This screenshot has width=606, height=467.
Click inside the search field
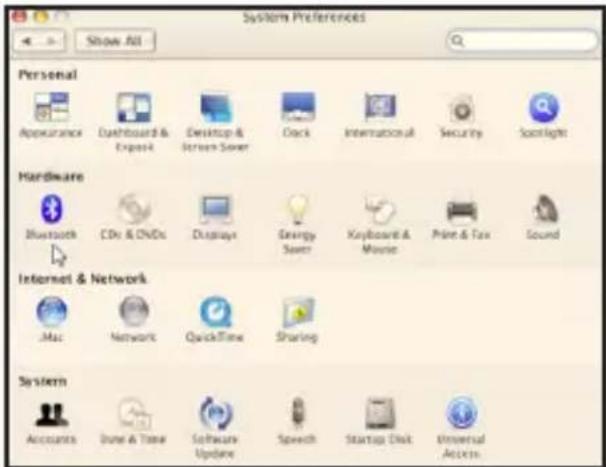(x=523, y=40)
